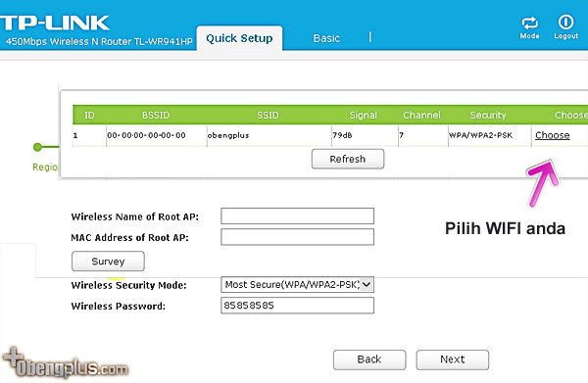588x383 pixels.
Task: Switch to the Basic tab
Action: pos(326,38)
